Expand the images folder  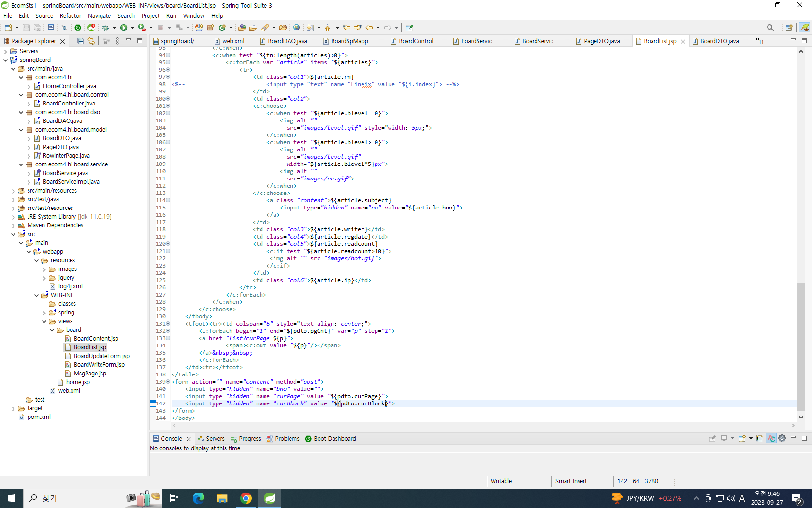coord(44,269)
